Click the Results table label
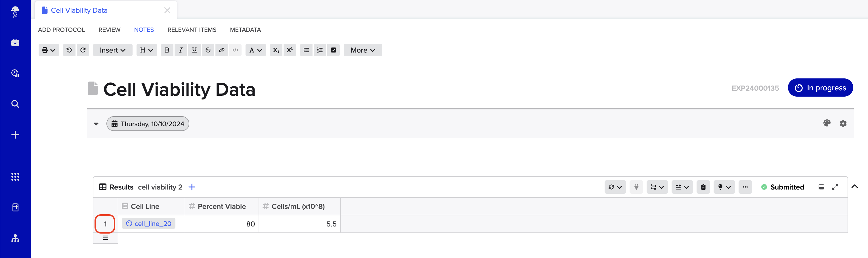The width and height of the screenshot is (868, 258). [x=121, y=187]
